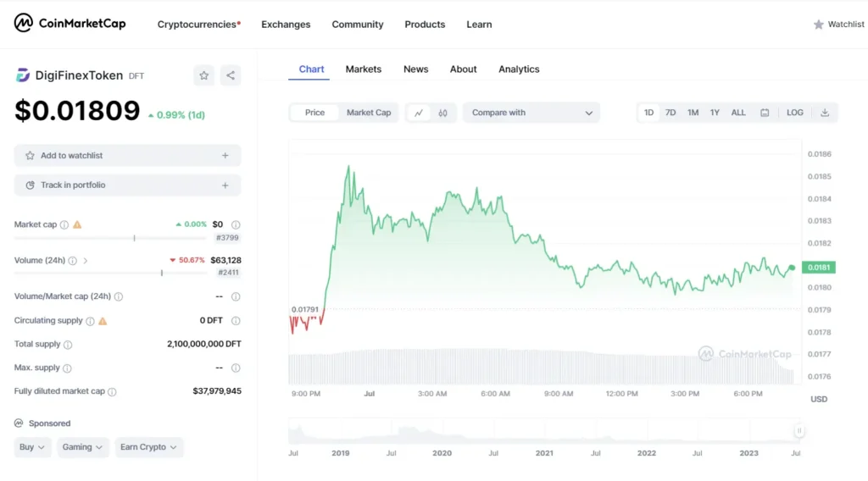Expand the Earn Crypto dropdown
This screenshot has height=481, width=868.
[x=148, y=447]
